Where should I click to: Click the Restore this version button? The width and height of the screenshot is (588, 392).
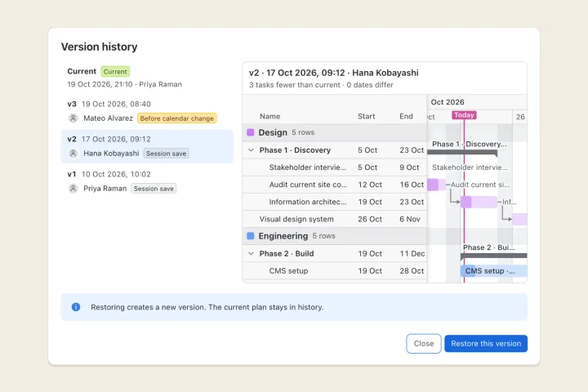[486, 344]
